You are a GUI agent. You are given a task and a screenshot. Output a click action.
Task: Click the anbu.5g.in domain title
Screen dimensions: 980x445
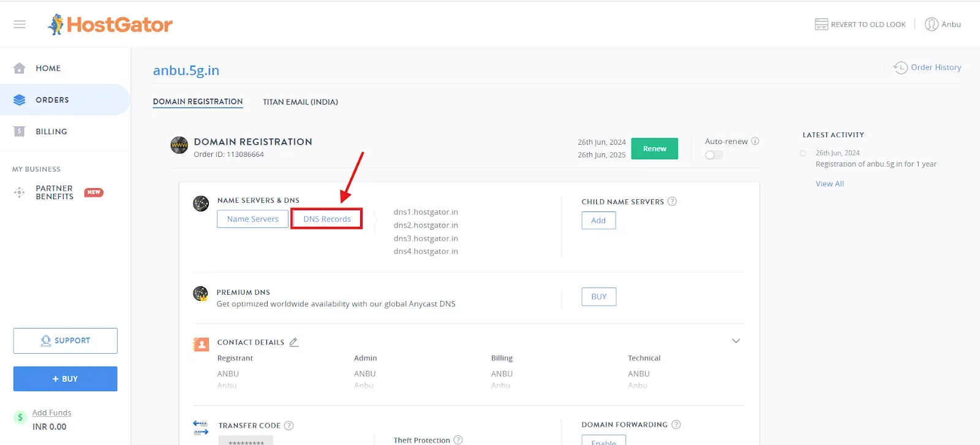tap(186, 70)
